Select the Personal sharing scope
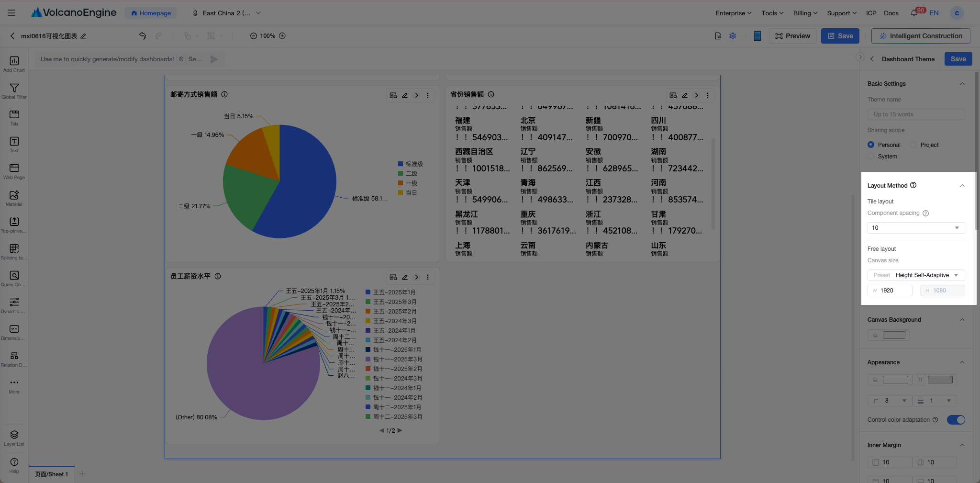Screen dimensions: 980x483 [871, 145]
